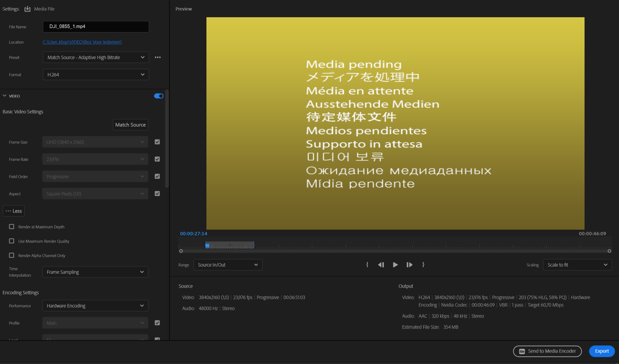The width and height of the screenshot is (619, 364).
Task: Collapse the VIDEO settings section
Action: click(x=4, y=96)
